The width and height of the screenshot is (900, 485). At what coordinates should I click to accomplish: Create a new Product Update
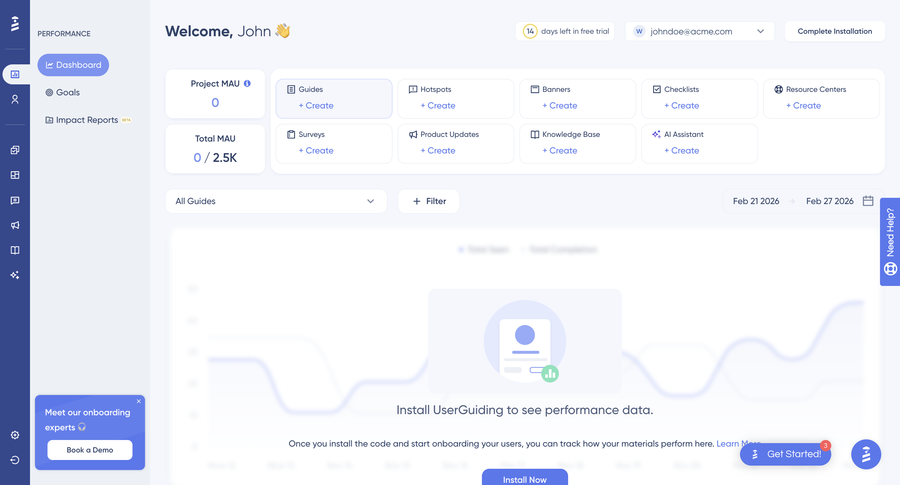click(438, 150)
